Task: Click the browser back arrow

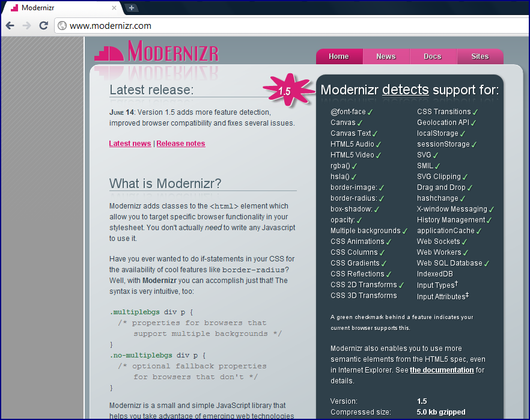Action: pyautogui.click(x=11, y=25)
